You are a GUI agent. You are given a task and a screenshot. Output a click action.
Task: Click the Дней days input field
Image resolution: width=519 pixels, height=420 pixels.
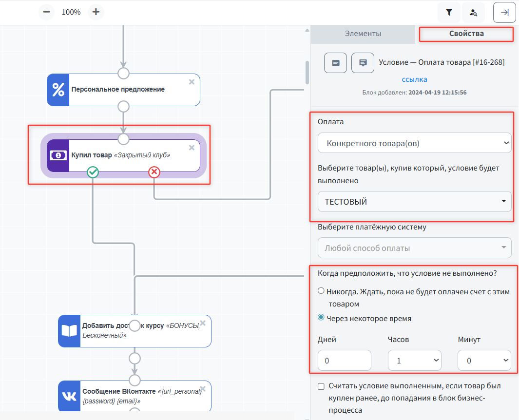pyautogui.click(x=344, y=361)
